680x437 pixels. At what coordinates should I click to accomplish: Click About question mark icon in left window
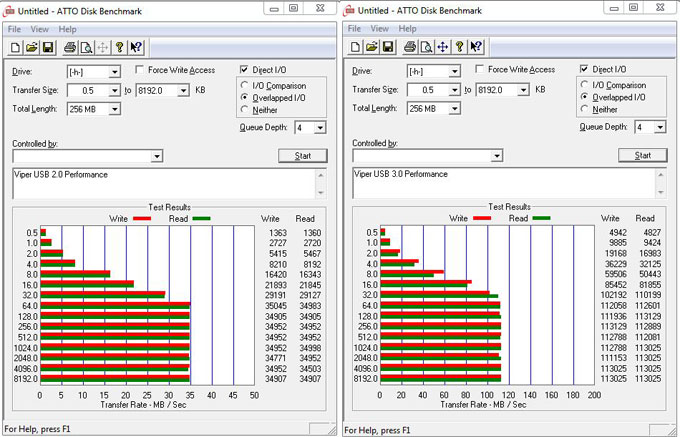click(119, 47)
